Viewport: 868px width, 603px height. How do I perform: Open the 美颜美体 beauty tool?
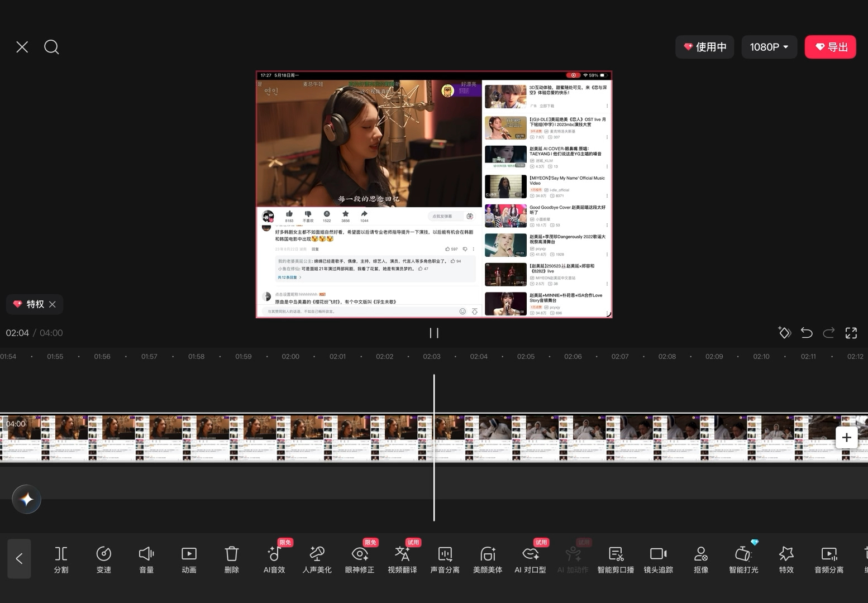click(x=488, y=559)
